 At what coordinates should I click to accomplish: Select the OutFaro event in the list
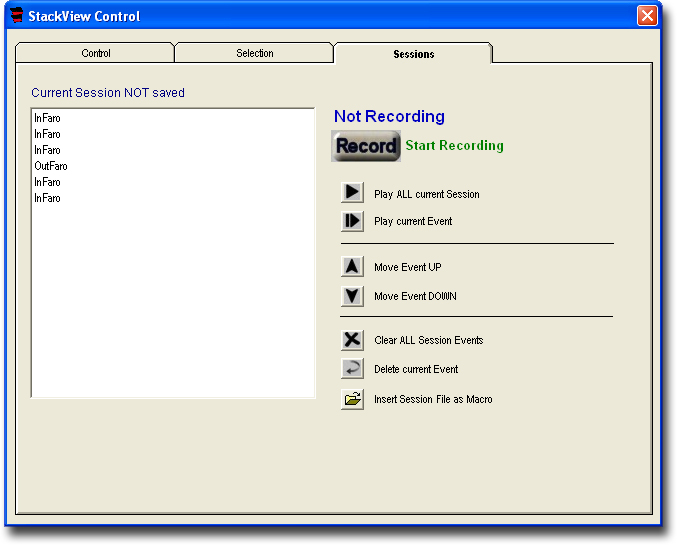click(51, 166)
